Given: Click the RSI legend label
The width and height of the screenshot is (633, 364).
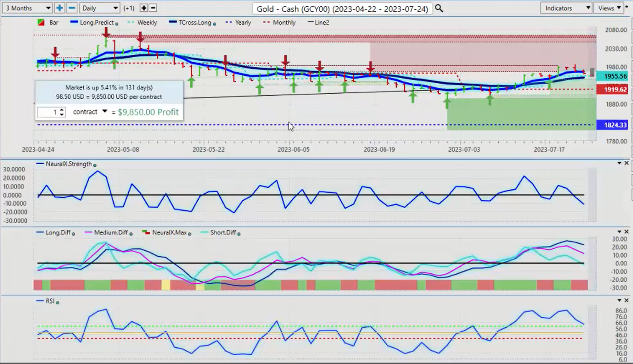Looking at the screenshot, I should click(x=50, y=301).
